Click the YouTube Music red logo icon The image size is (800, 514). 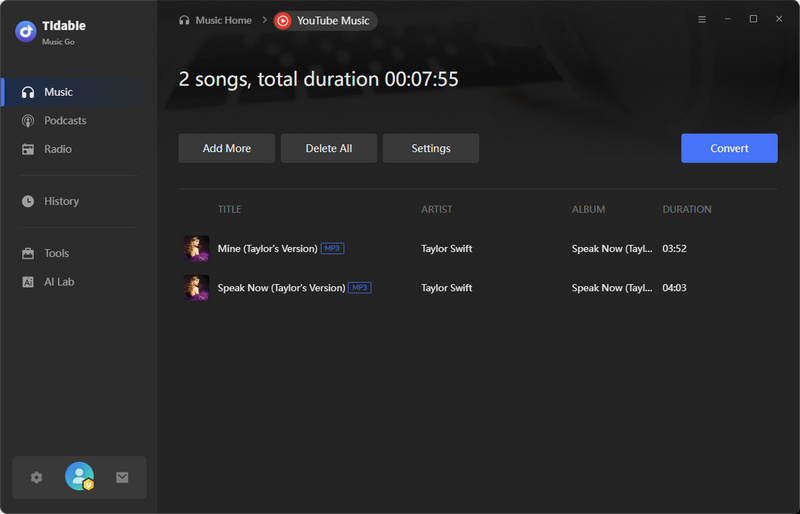click(283, 21)
